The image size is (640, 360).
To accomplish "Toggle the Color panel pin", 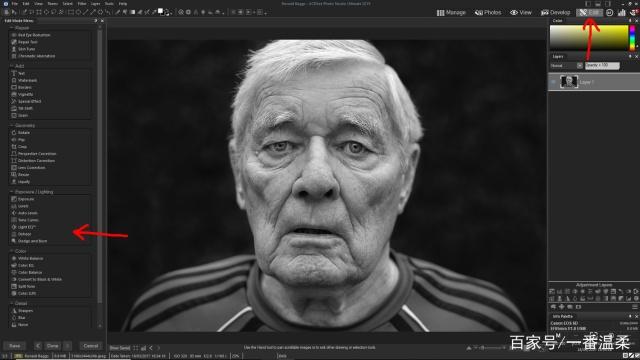I will coord(630,20).
